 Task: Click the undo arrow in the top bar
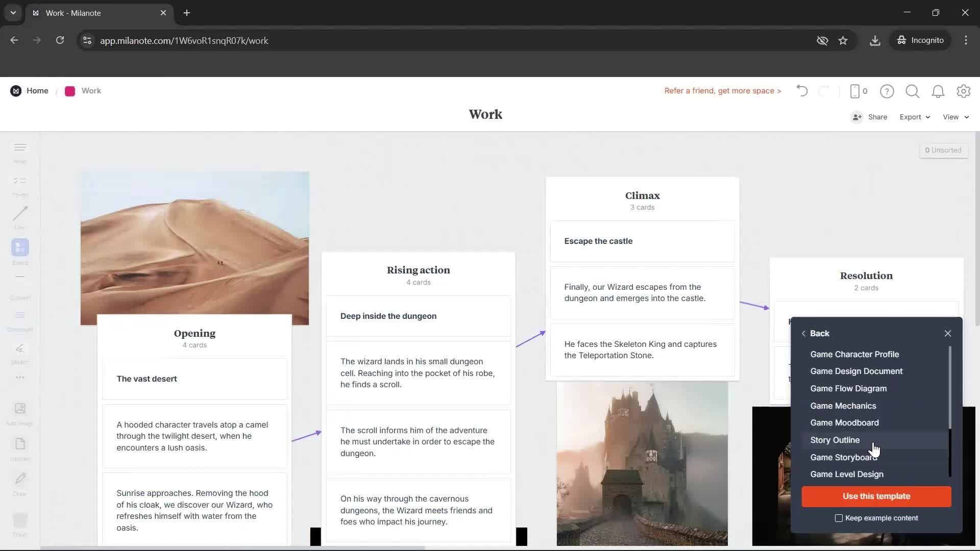tap(801, 91)
